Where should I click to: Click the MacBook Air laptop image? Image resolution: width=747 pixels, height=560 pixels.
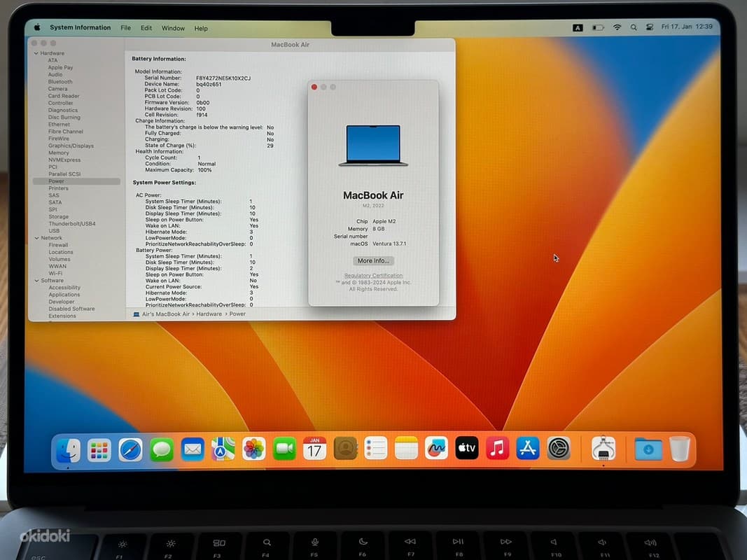point(374,145)
